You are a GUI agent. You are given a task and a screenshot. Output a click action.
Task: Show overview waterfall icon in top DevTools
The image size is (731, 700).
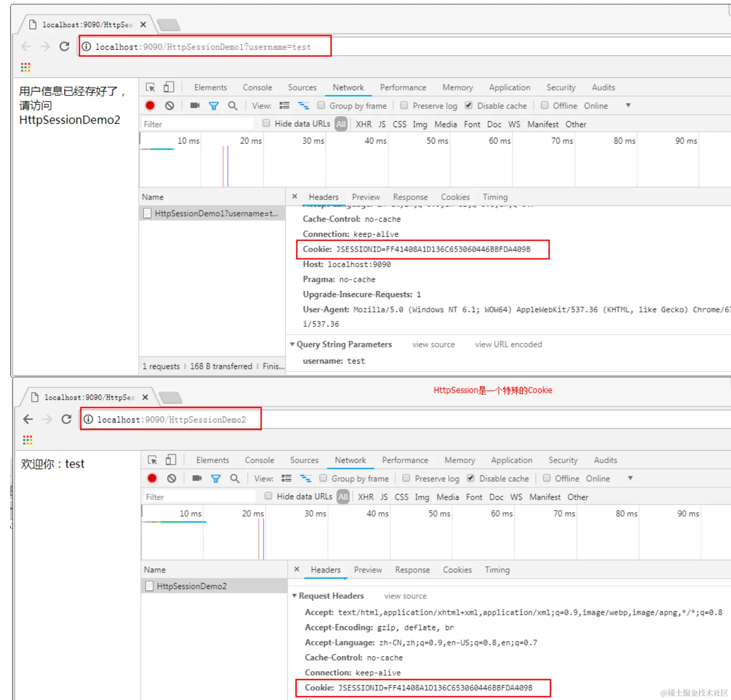coord(304,105)
